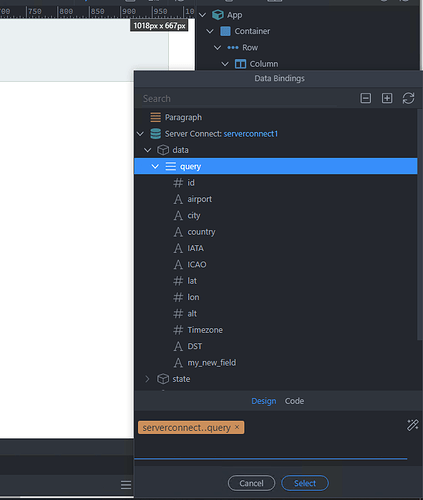Collapse all nodes in Data Bindings
The width and height of the screenshot is (423, 500).
366,98
